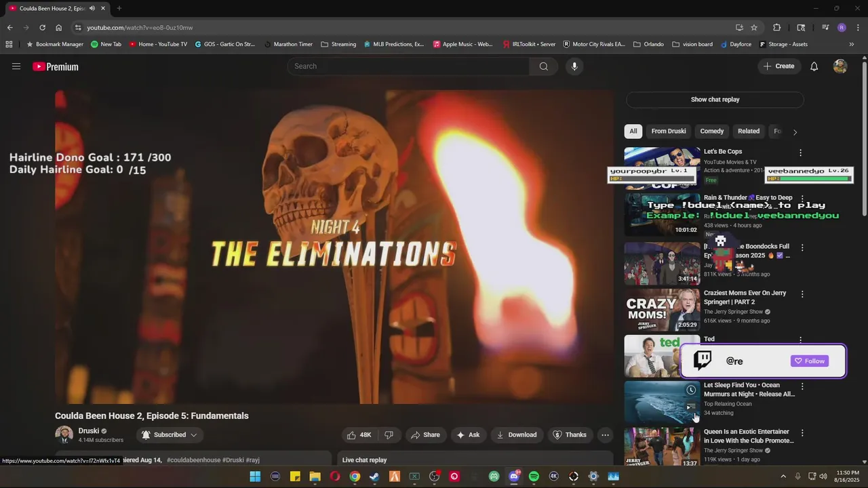The image size is (868, 488).
Task: Open the Streaming bookmarks folder
Action: (338, 44)
